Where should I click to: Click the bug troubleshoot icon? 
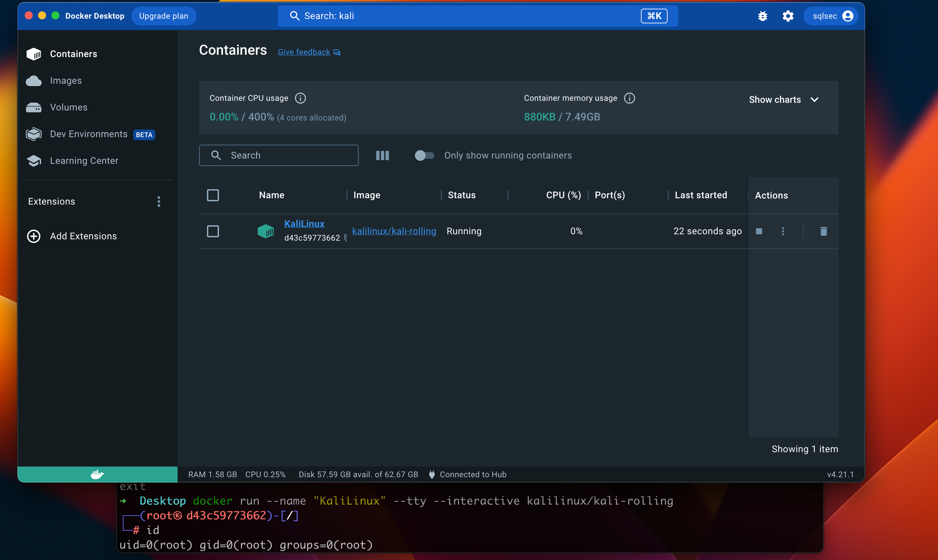(762, 16)
